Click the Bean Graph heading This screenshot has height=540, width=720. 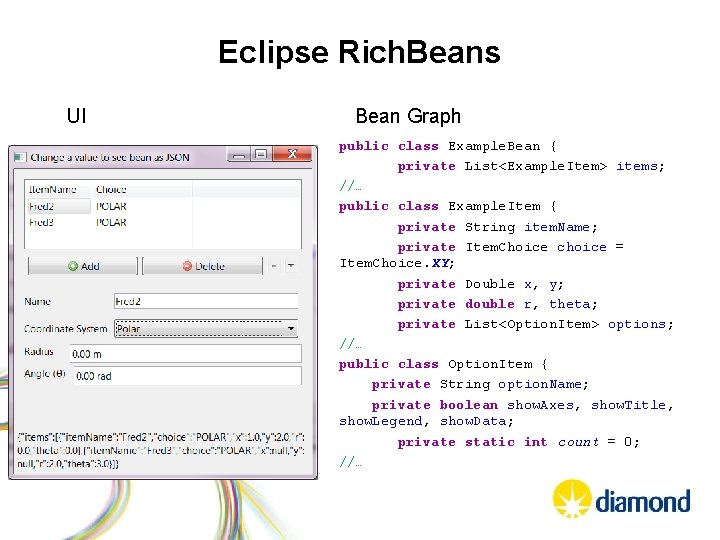(x=408, y=116)
